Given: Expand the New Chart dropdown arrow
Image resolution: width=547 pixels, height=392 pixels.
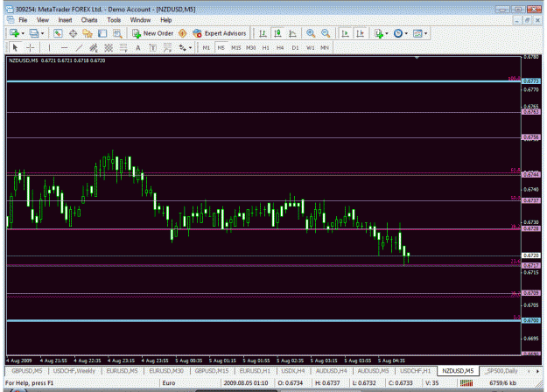Looking at the screenshot, I should click(23, 34).
